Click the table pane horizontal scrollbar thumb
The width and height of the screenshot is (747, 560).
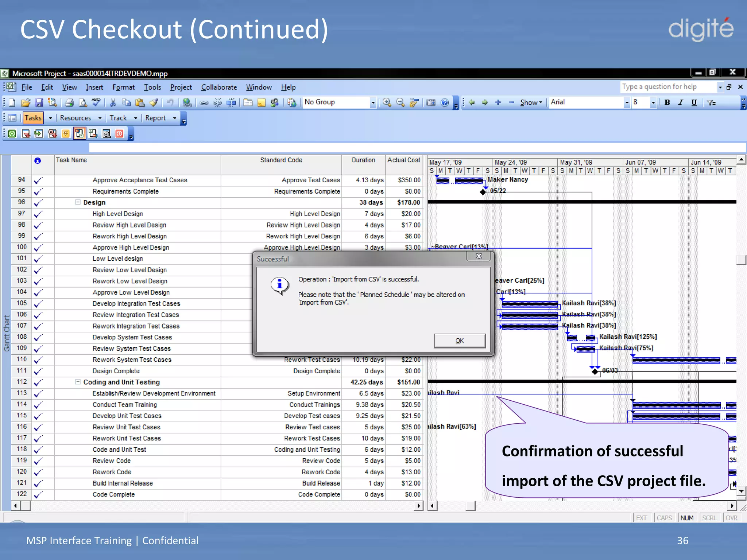pyautogui.click(x=26, y=506)
